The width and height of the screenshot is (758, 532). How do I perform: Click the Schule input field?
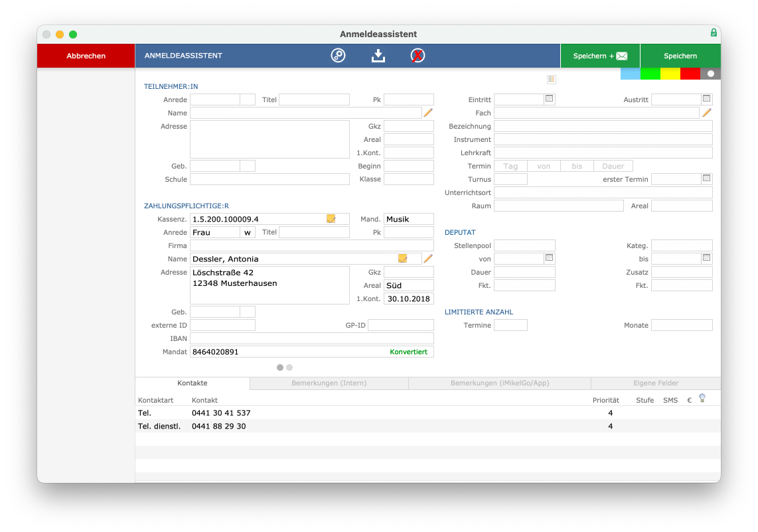tap(269, 179)
